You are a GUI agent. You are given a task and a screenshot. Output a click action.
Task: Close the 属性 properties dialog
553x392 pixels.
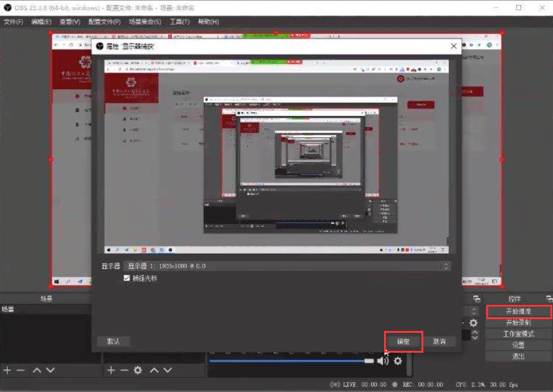pyautogui.click(x=454, y=46)
